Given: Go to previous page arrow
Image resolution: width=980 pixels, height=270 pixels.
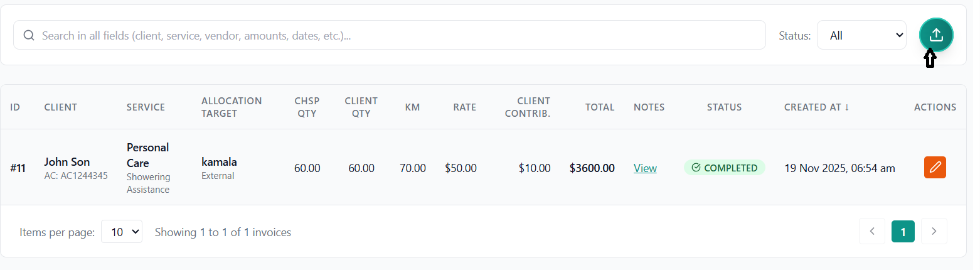Looking at the screenshot, I should click(871, 231).
